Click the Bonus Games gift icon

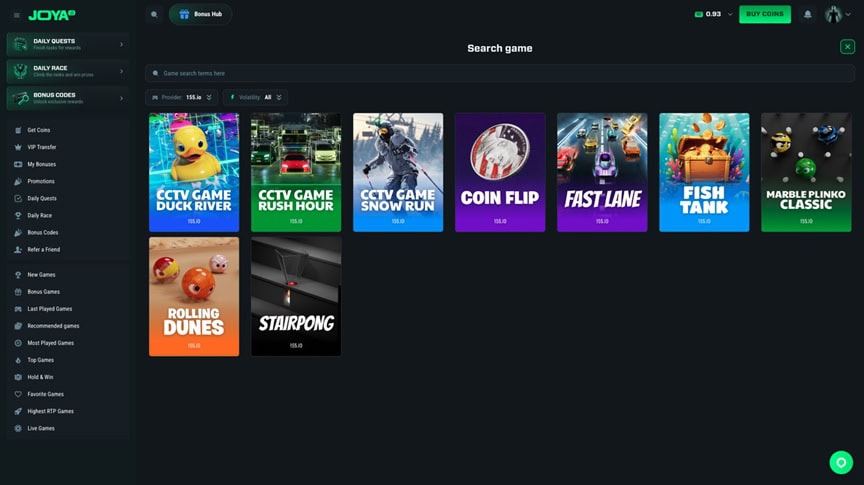coord(18,292)
